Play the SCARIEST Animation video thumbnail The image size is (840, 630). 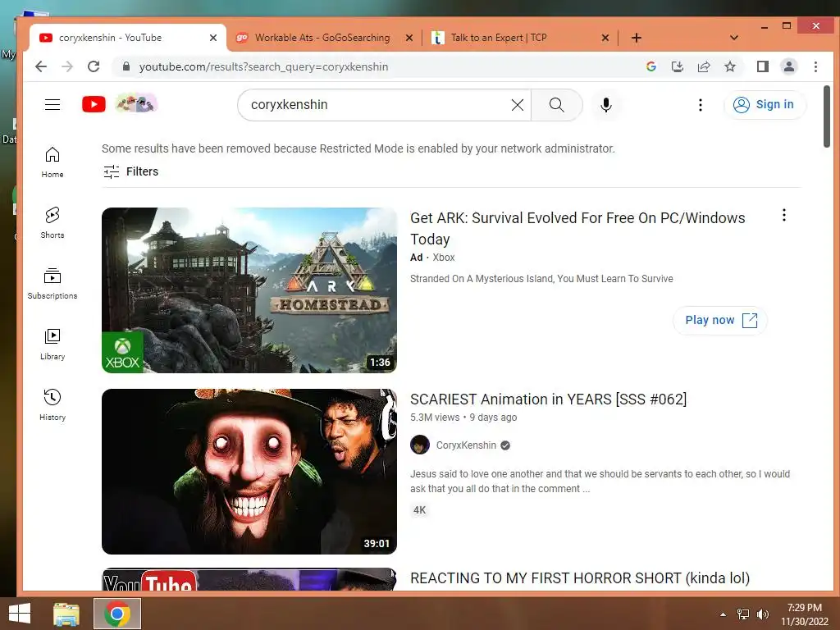[249, 472]
